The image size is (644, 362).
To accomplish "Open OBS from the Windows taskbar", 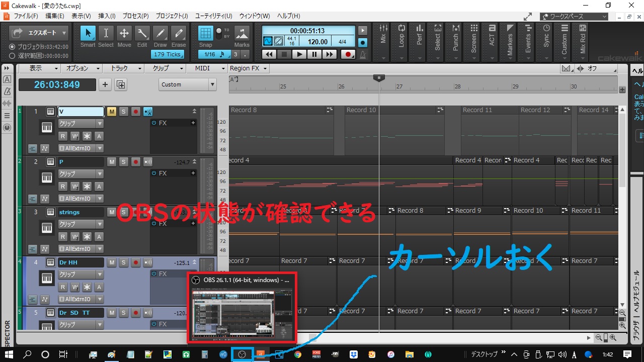I will pos(242,354).
